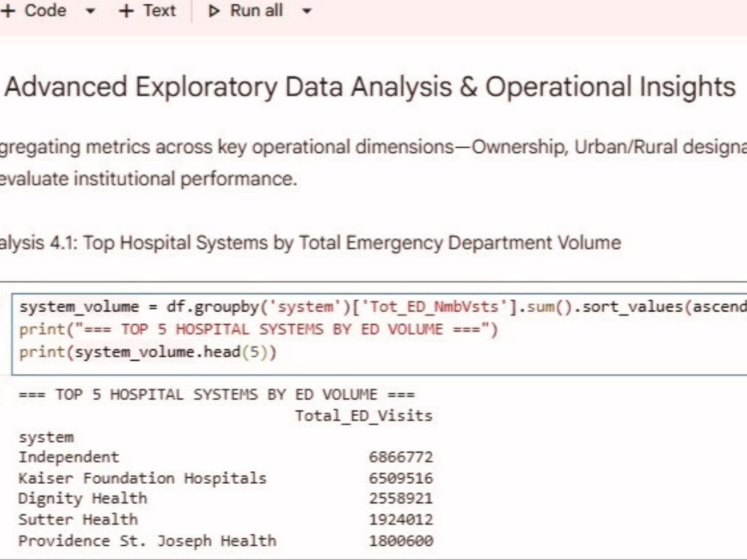This screenshot has height=560, width=747.
Task: Select value 6866772 in output
Action: tap(400, 457)
